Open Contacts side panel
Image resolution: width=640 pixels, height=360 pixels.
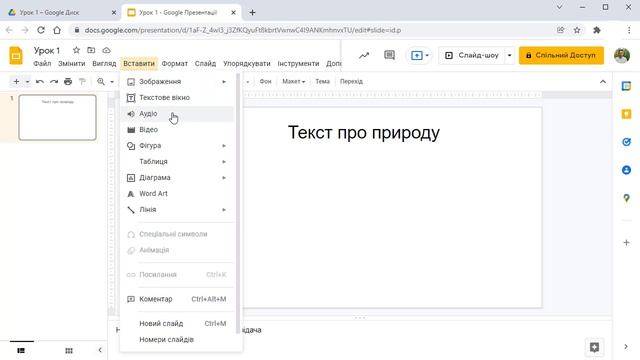626,170
